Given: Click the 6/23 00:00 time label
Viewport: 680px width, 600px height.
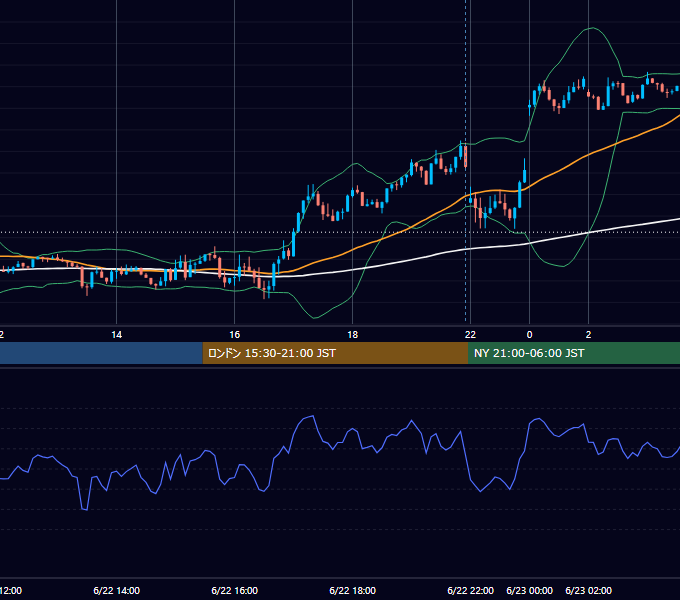Looking at the screenshot, I should click(529, 590).
